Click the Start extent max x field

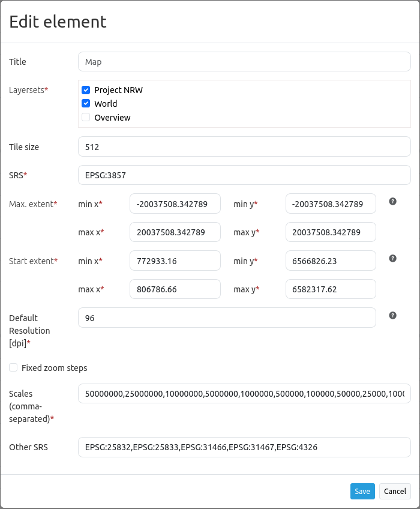175,289
